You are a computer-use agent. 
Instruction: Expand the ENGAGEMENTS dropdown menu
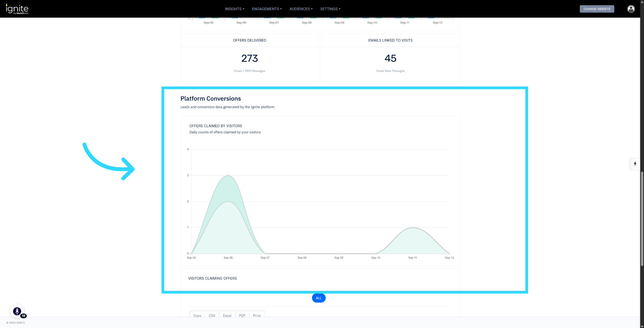point(267,9)
